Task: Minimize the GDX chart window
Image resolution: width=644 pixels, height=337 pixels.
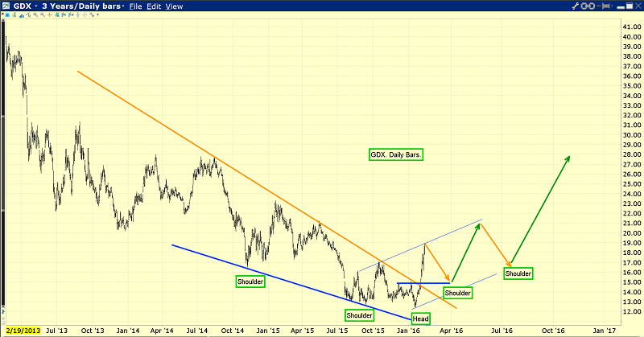Action: (x=621, y=7)
